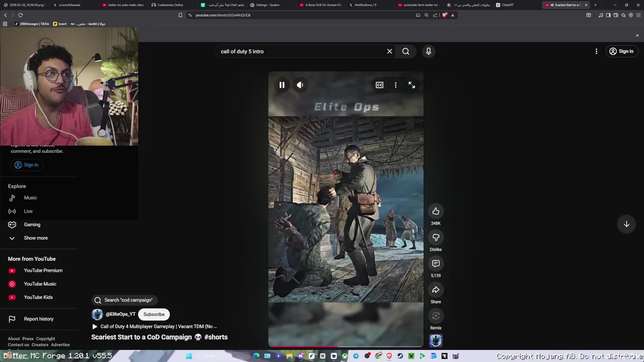Toggle closed captions on the Short
The image size is (644, 362).
pos(379,85)
